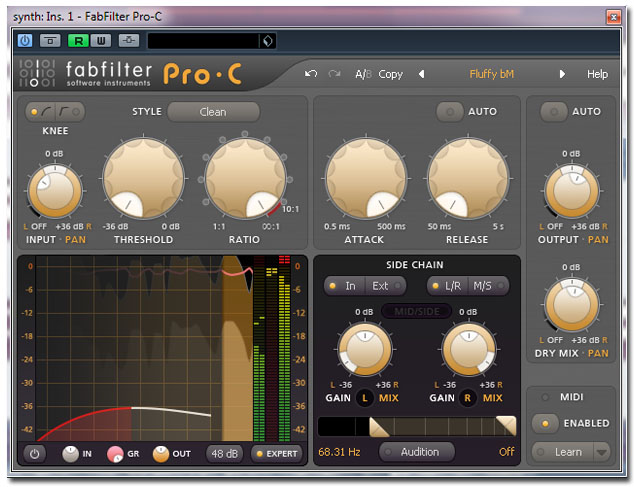Go to next preset arrow
The height and width of the screenshot is (487, 634).
(562, 74)
